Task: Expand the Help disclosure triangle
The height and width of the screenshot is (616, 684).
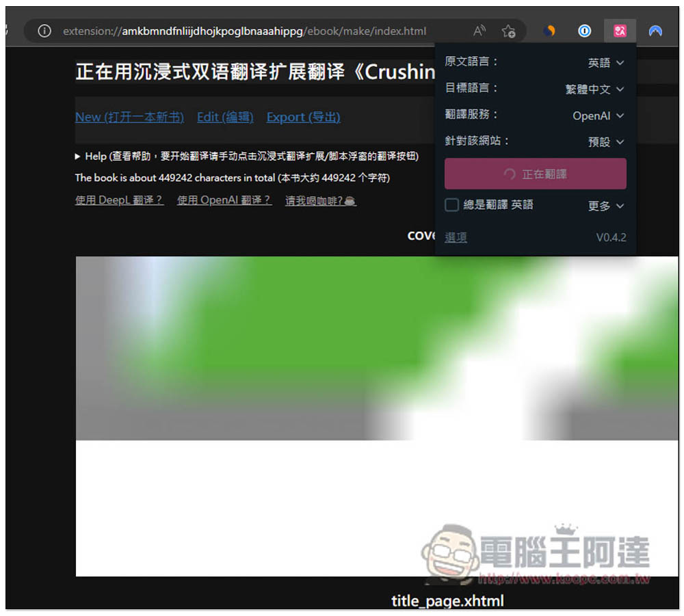Action: click(79, 157)
